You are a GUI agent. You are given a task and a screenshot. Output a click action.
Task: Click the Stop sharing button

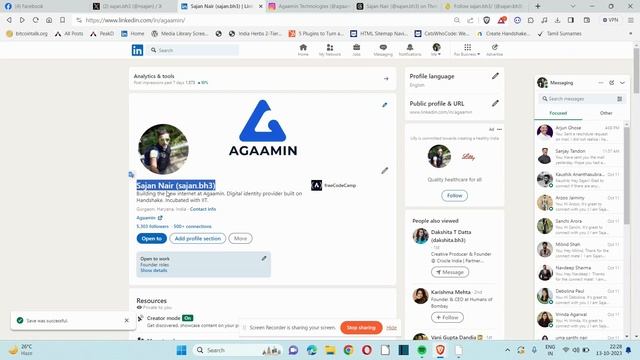coord(361,327)
